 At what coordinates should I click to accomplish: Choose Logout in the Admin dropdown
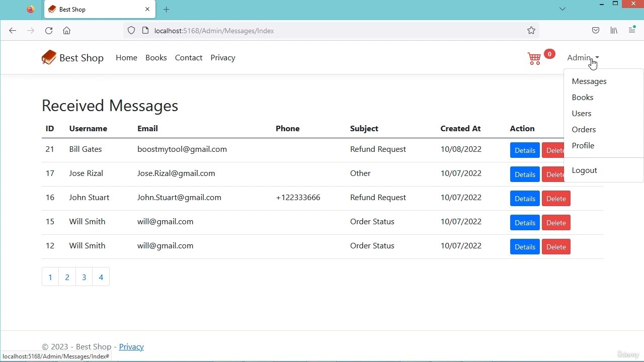coord(584,170)
